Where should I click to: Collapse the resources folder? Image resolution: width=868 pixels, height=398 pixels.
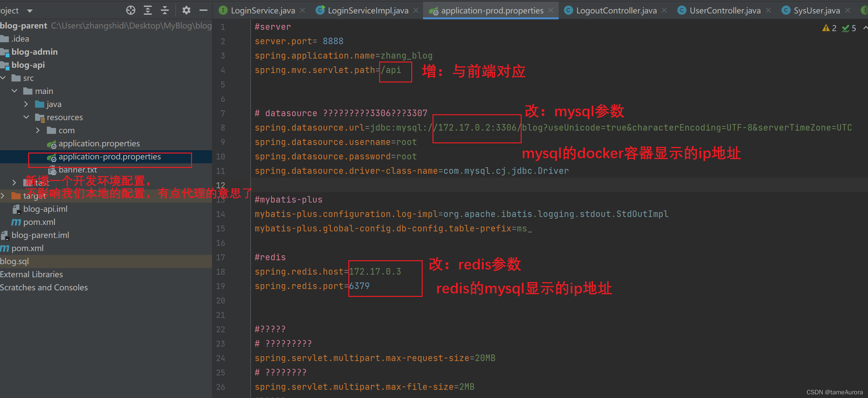[26, 117]
